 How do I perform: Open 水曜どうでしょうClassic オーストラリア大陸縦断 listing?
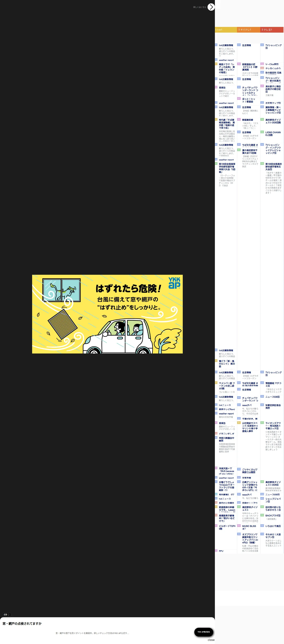227,486
